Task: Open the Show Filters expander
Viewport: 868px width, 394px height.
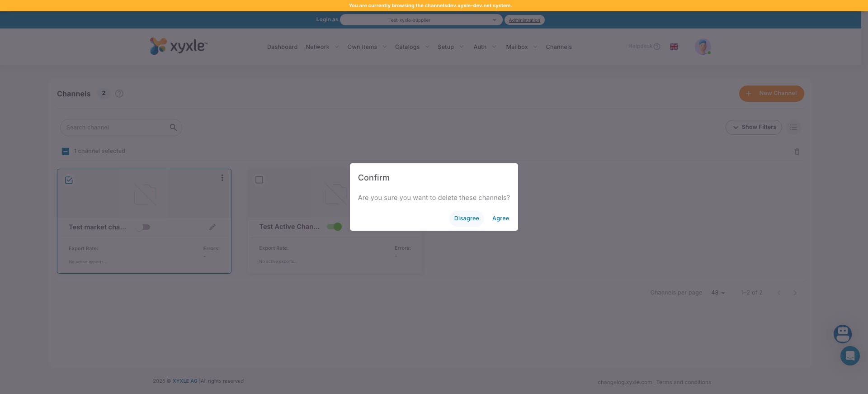Action: [x=754, y=128]
